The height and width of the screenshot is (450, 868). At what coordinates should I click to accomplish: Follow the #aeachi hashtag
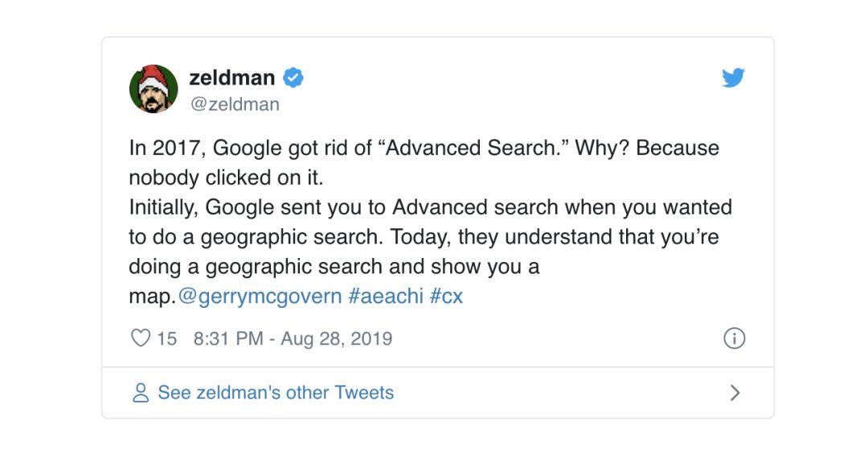(386, 297)
